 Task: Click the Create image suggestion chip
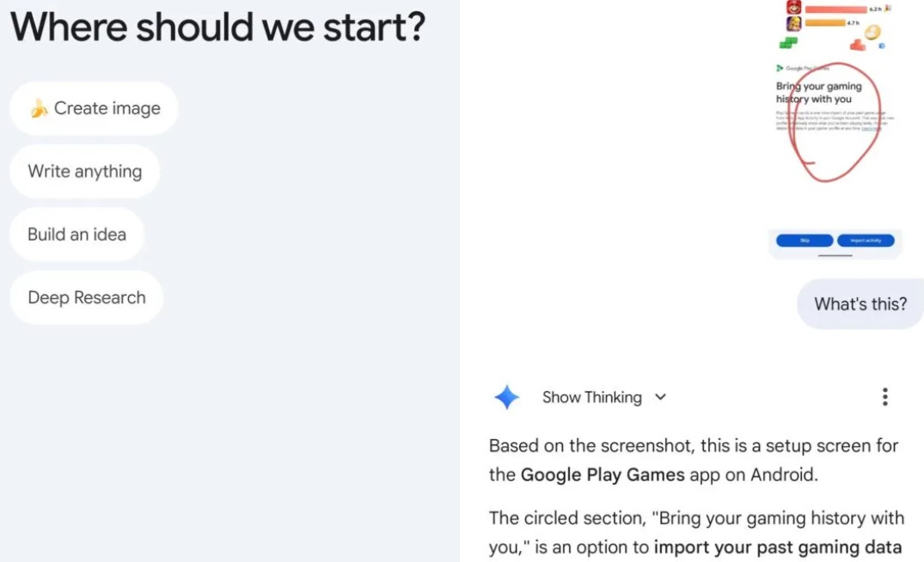click(x=94, y=108)
